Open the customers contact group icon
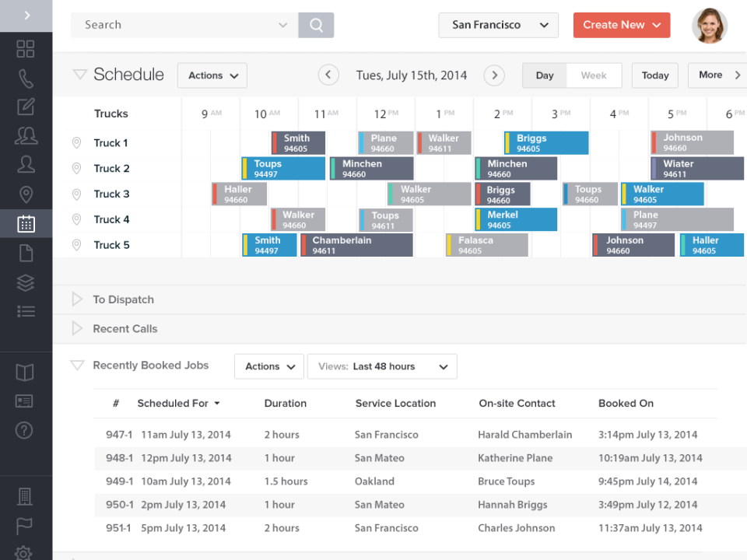 click(x=26, y=135)
